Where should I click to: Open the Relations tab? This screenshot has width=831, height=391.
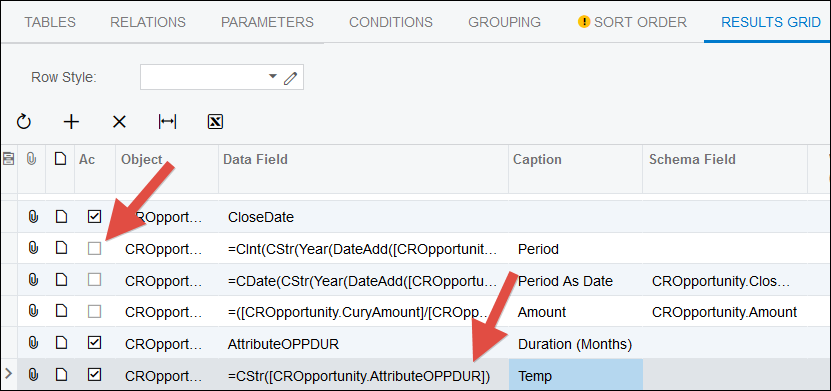148,22
